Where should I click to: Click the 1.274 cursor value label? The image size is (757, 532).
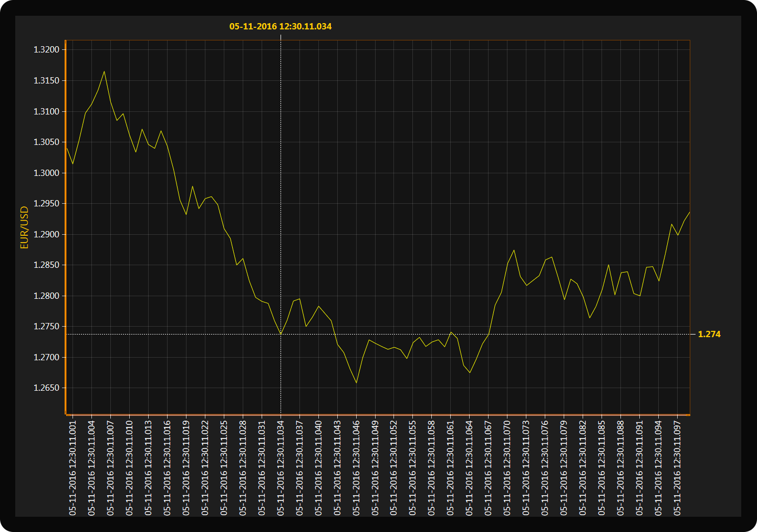click(x=709, y=335)
